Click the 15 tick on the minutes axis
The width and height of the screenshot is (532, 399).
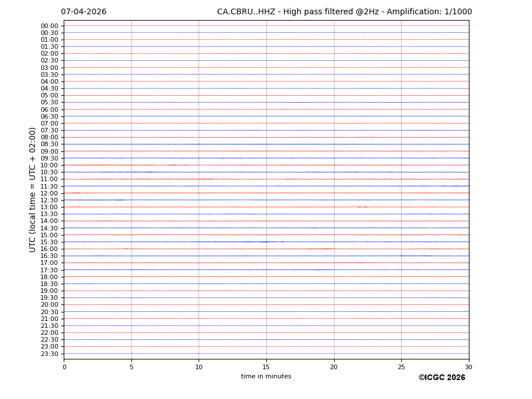coord(266,367)
